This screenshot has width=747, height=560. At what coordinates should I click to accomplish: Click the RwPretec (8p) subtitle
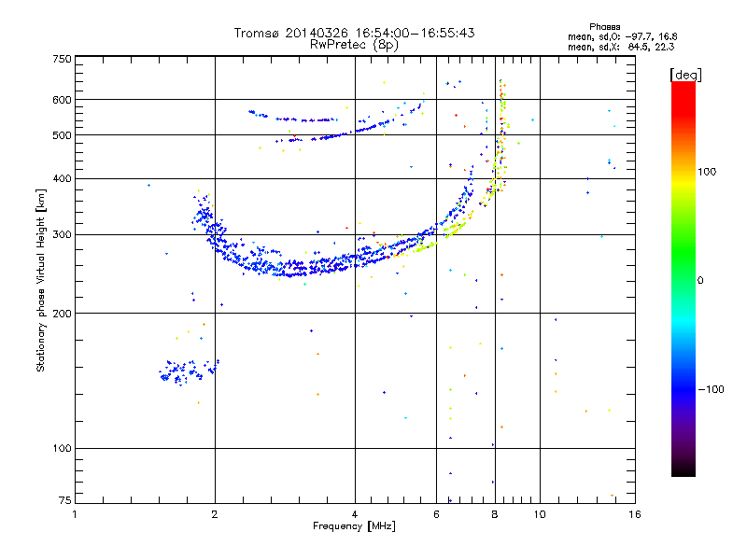tap(355, 45)
